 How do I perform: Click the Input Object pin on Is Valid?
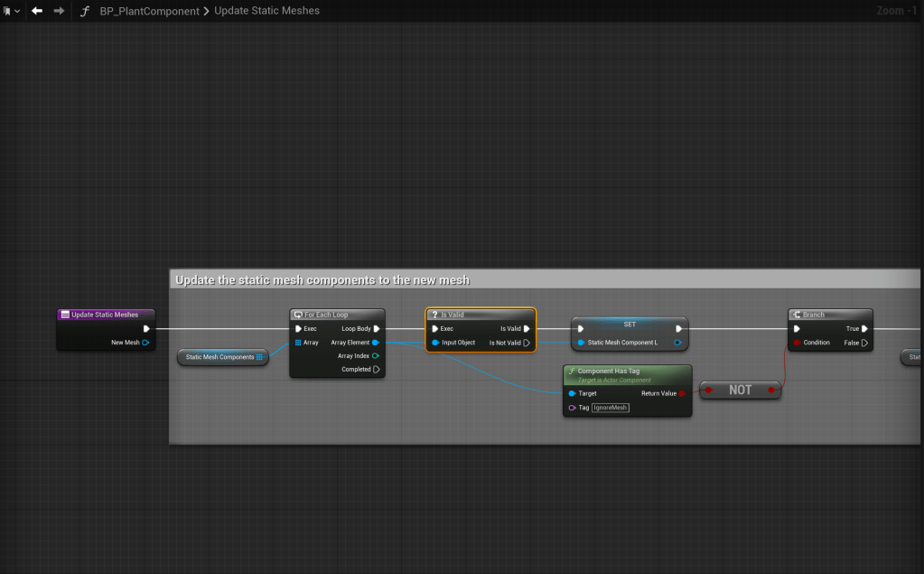[435, 343]
